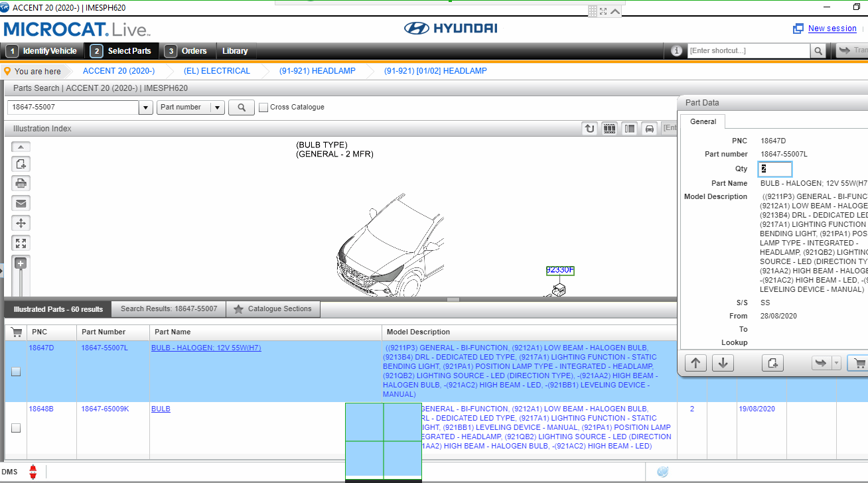
Task: Click the Part Number column header
Action: pos(113,332)
